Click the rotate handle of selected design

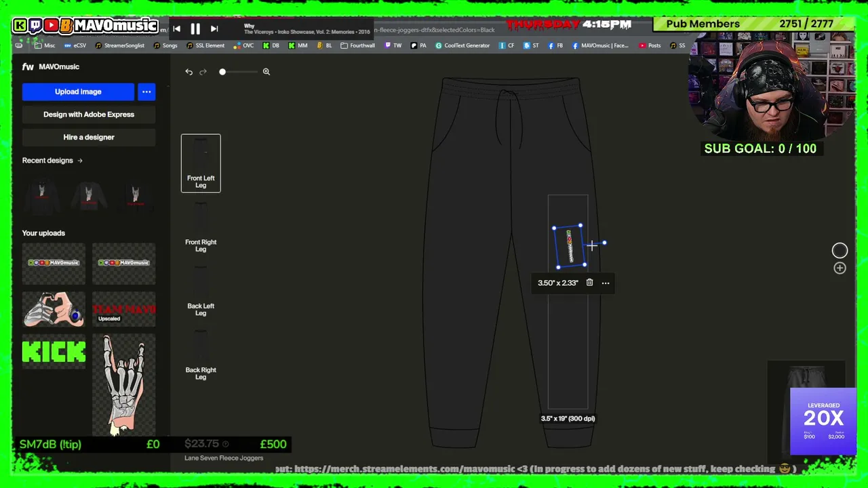pyautogui.click(x=604, y=243)
